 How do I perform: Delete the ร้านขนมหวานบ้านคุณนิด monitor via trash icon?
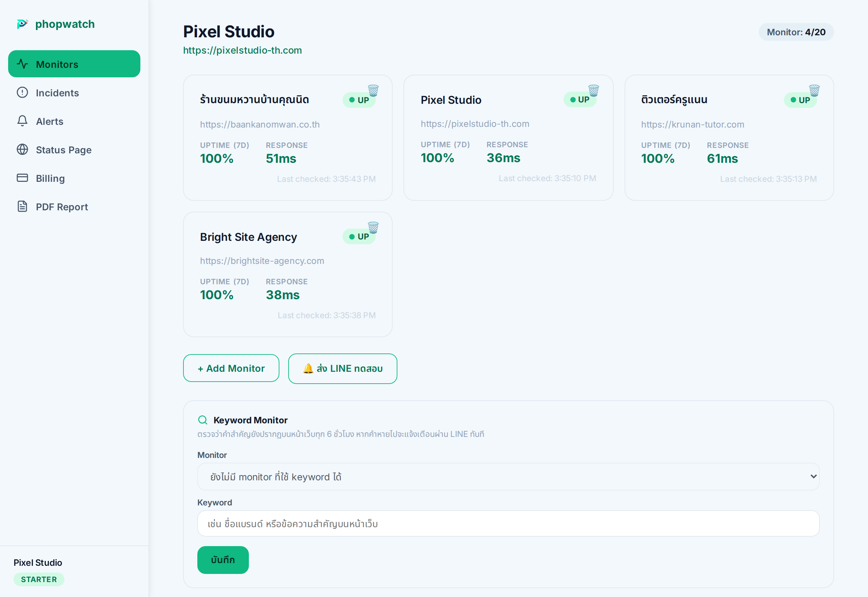coord(373,91)
